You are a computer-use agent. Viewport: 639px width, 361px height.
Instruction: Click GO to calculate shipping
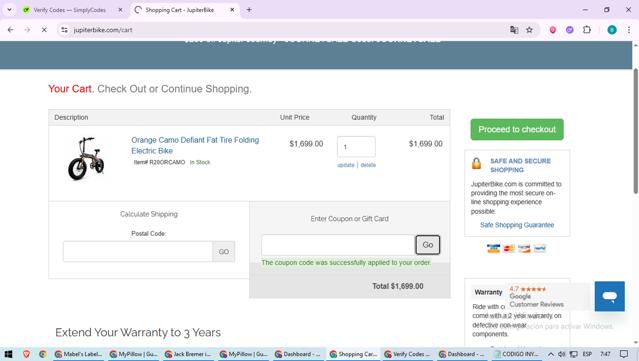point(223,251)
